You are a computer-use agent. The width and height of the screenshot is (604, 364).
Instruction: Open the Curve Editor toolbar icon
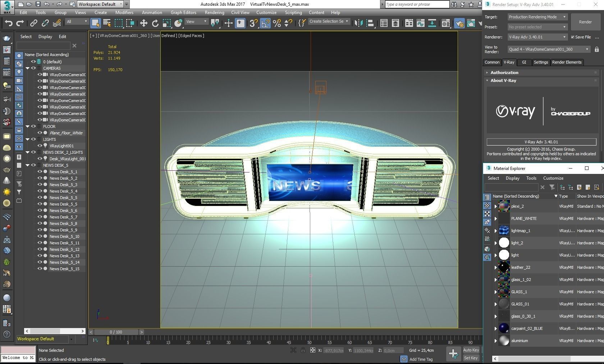420,23
